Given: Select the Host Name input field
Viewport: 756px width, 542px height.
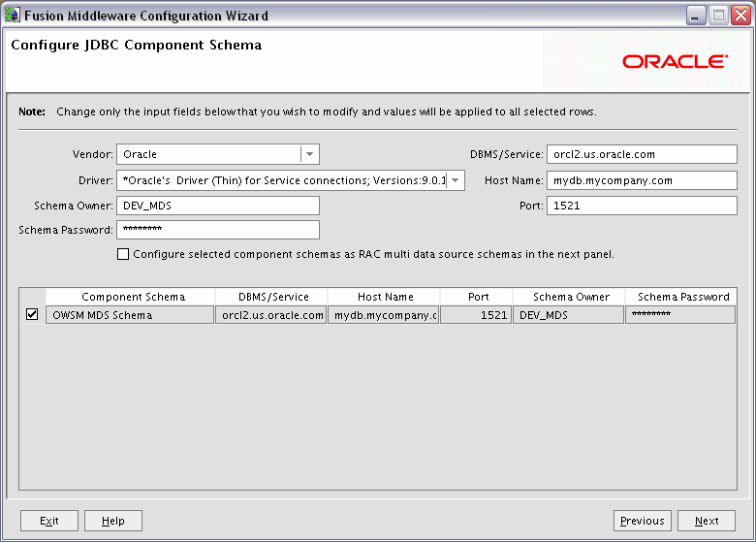Looking at the screenshot, I should pos(642,180).
